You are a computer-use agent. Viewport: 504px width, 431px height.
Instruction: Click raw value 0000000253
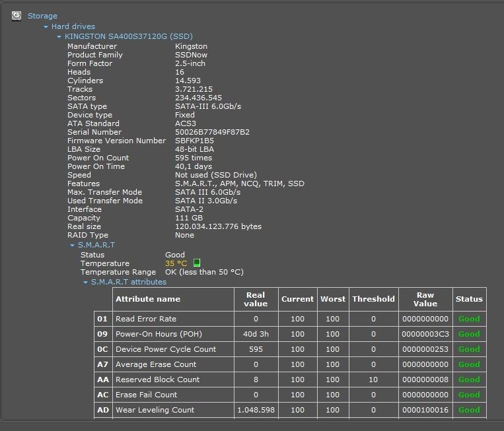coord(425,349)
